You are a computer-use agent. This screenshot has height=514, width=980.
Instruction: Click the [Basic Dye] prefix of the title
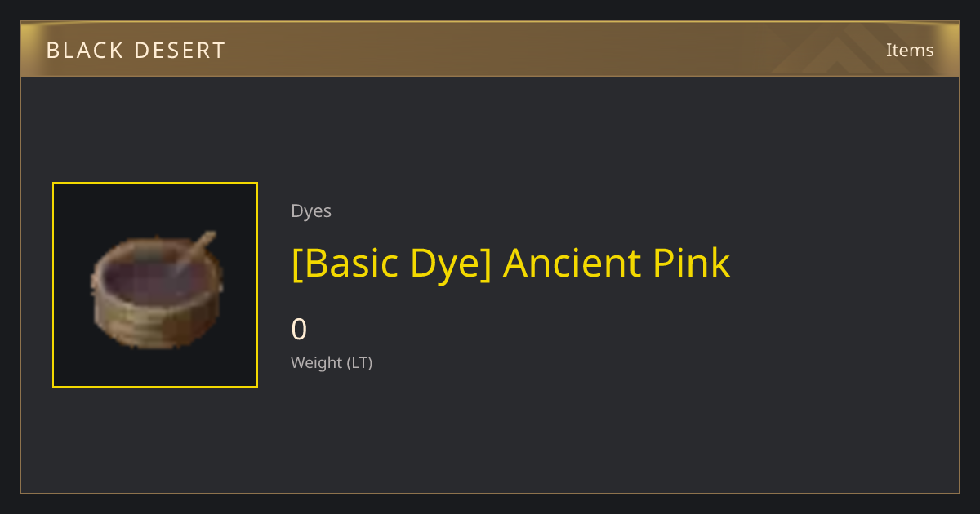[391, 264]
